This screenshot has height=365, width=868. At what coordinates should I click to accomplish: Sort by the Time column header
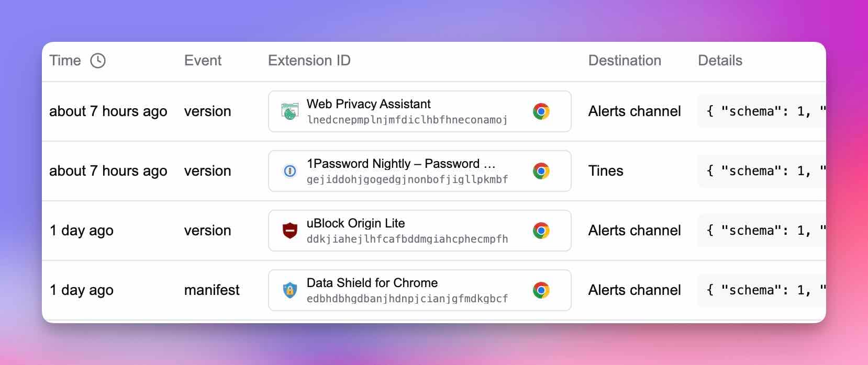click(65, 60)
